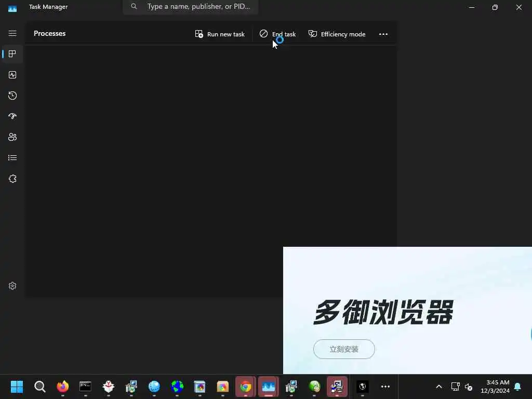Open the Windows Start menu

17,387
